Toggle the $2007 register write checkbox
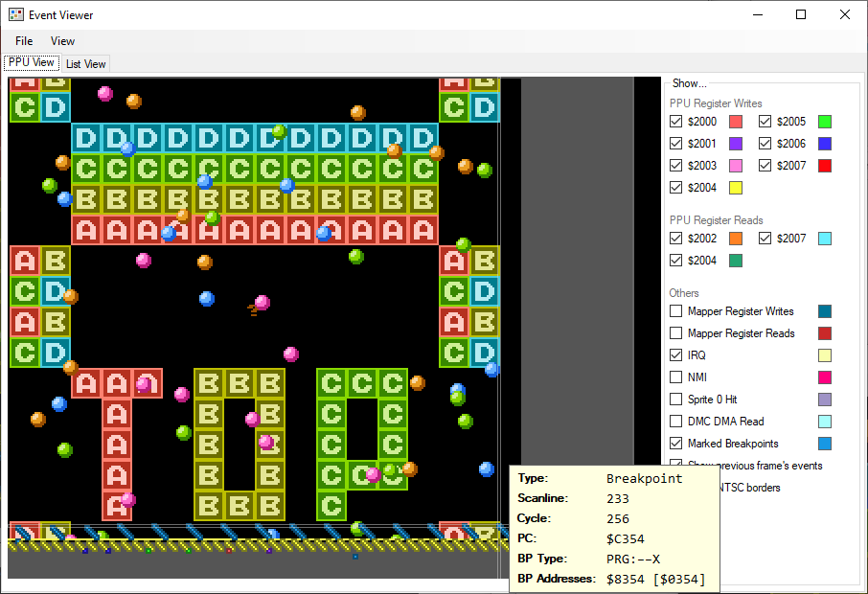Viewport: 868px width, 594px height. point(765,166)
